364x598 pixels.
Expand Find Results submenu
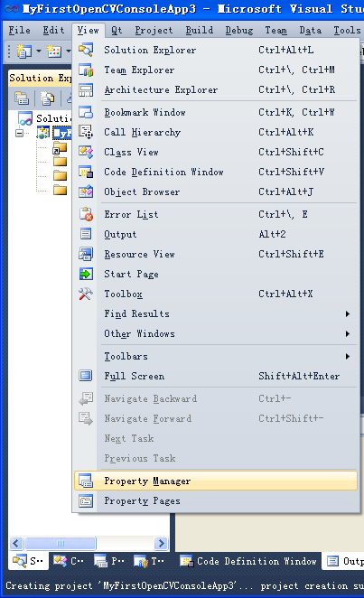coord(216,313)
